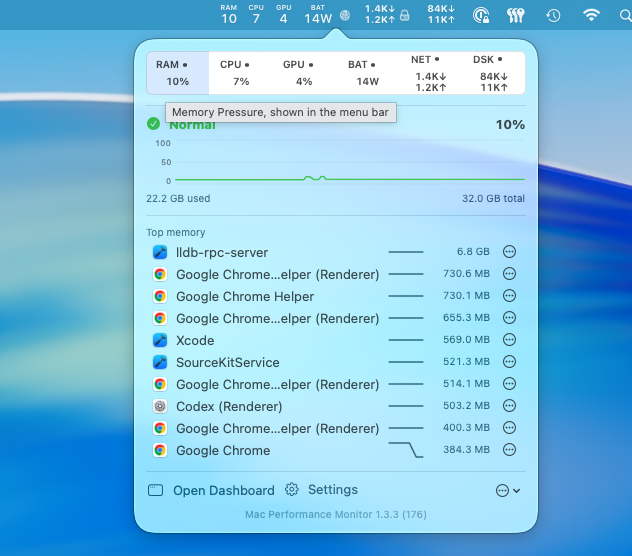Click the 84K disk indicator in menu bar

[441, 15]
